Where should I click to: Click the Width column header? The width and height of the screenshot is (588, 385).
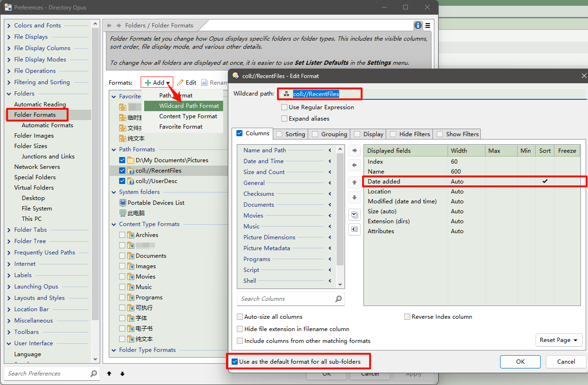pyautogui.click(x=467, y=151)
